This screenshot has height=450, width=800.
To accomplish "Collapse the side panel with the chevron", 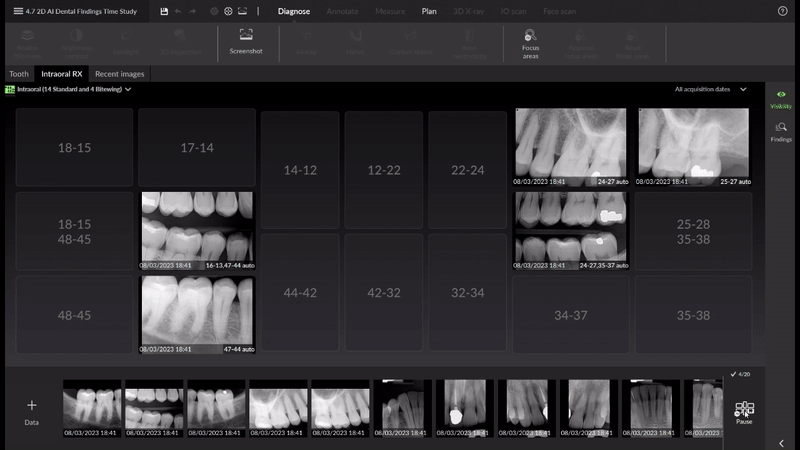I will click(x=781, y=443).
